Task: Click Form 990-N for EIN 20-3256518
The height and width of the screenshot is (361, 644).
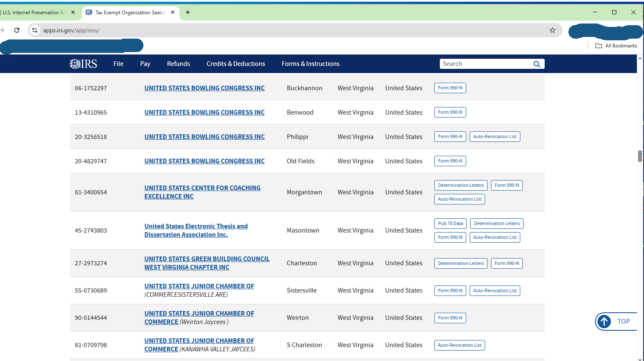Action: [x=450, y=137]
